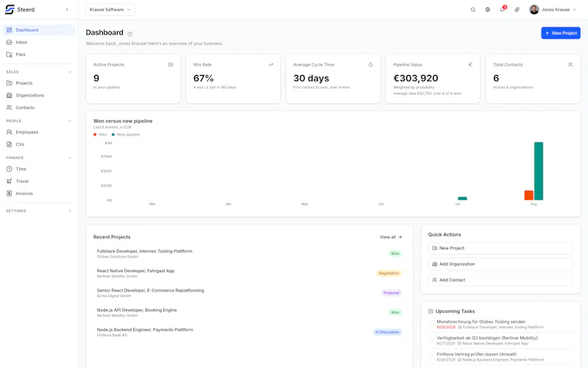Click the globe language icon
The width and height of the screenshot is (588, 368).
coord(487,10)
